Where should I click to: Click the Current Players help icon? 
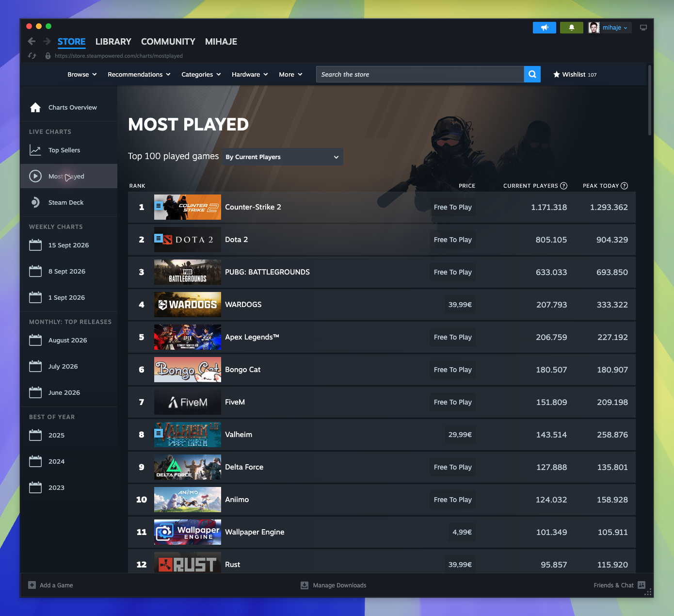point(563,186)
